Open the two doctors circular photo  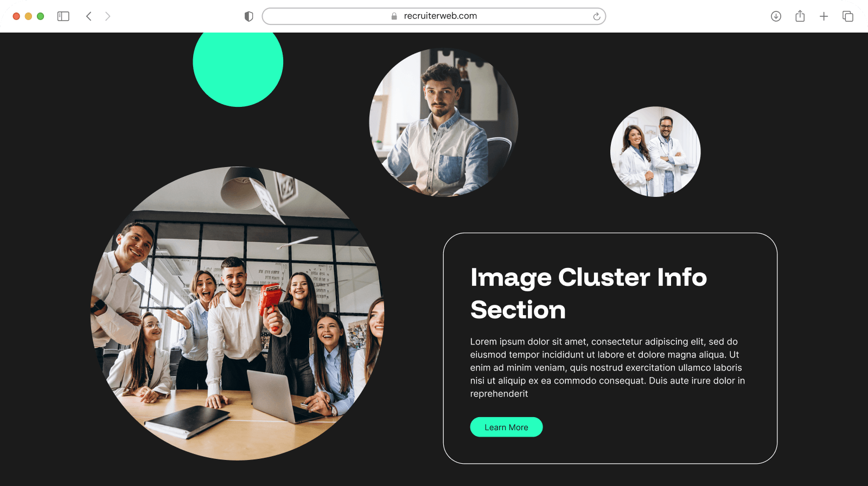pyautogui.click(x=655, y=152)
